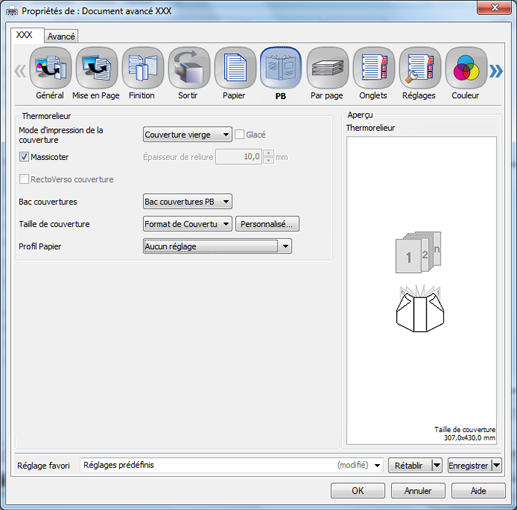Select the Sortir output icon
517x510 pixels.
pyautogui.click(x=189, y=68)
